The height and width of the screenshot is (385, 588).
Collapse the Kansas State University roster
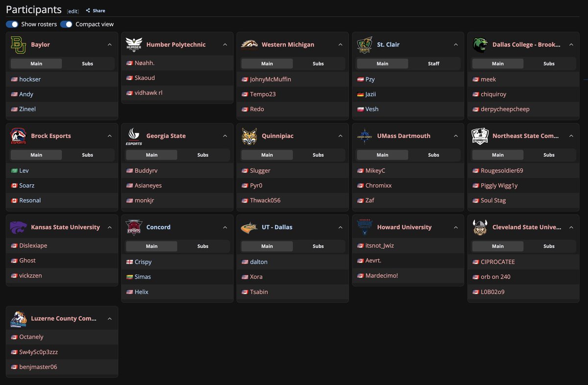[x=110, y=227]
